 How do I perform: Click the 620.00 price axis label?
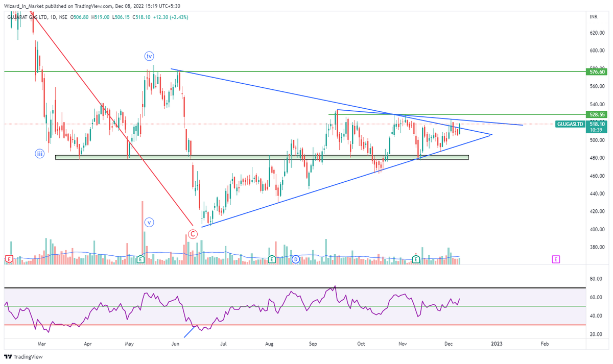click(598, 33)
